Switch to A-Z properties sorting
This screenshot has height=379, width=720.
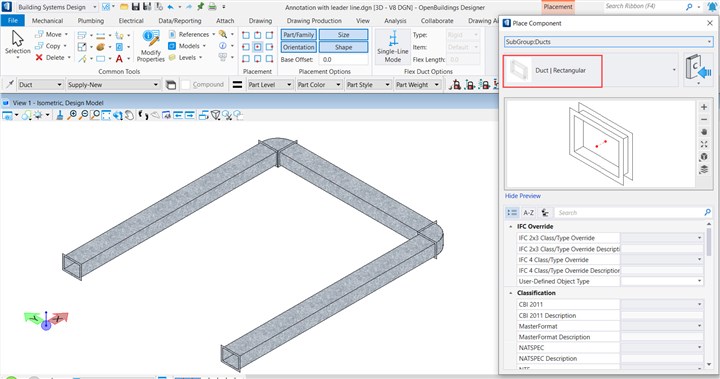pyautogui.click(x=529, y=212)
